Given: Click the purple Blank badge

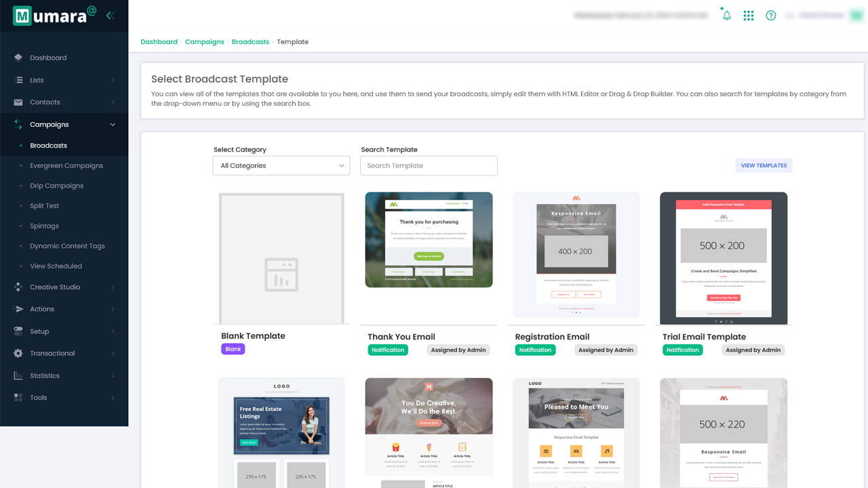Looking at the screenshot, I should [233, 349].
